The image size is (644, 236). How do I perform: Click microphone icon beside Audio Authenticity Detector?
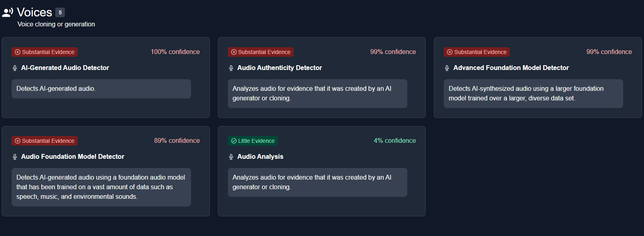(x=231, y=68)
